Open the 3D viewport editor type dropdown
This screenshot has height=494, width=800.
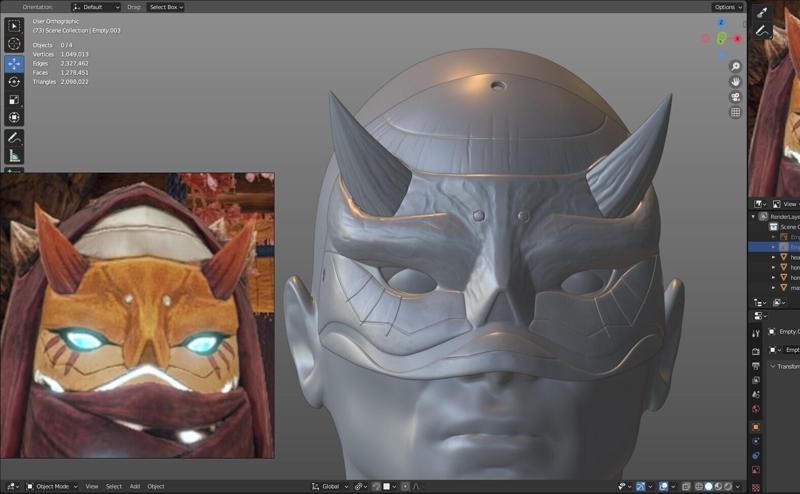tap(12, 486)
